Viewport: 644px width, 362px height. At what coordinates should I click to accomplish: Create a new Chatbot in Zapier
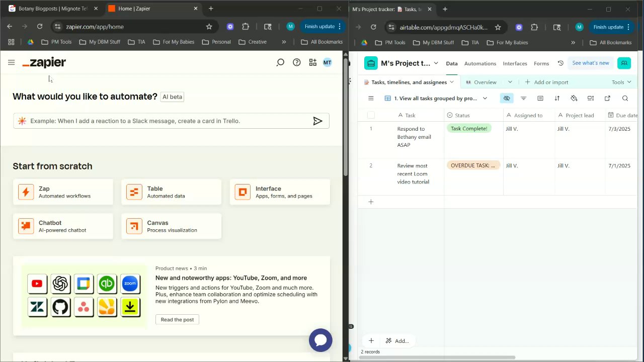[x=62, y=226]
